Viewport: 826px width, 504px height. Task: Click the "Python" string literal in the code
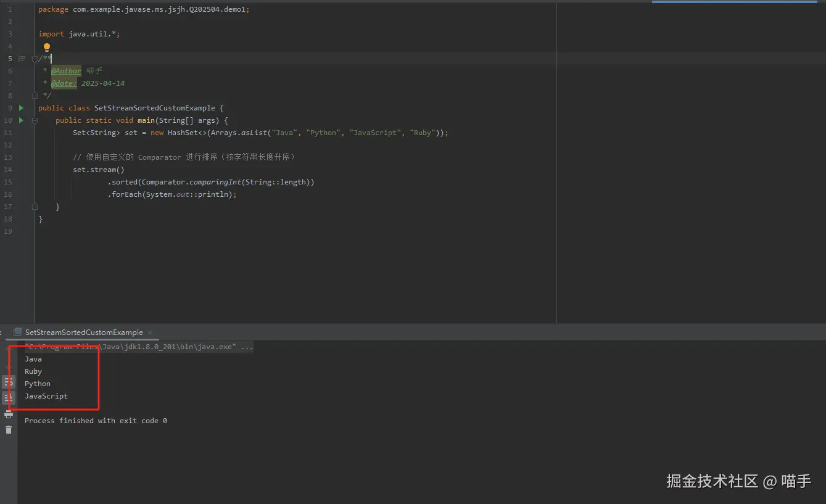coord(323,133)
